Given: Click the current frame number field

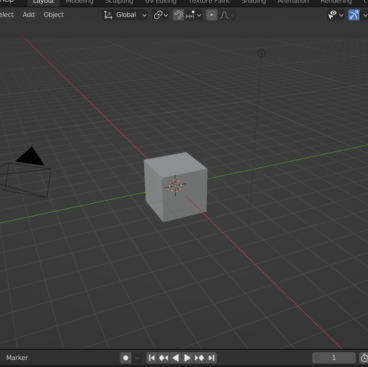Looking at the screenshot, I should pyautogui.click(x=334, y=358).
